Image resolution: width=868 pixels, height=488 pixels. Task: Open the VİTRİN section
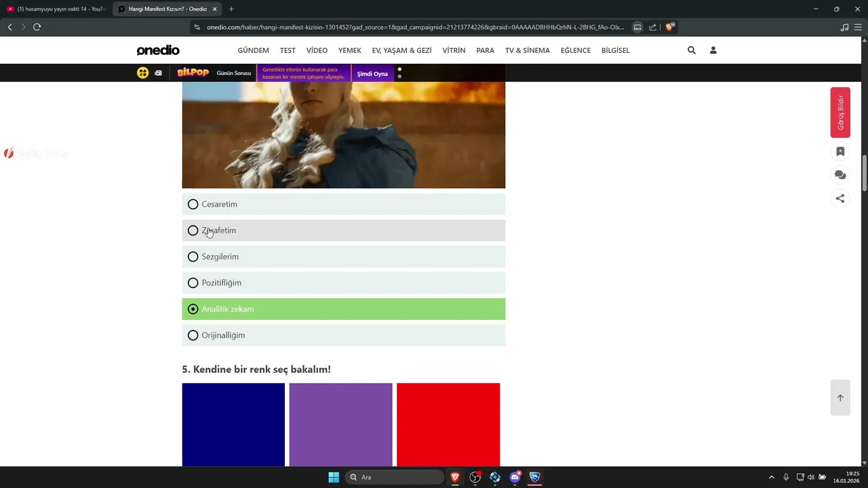pyautogui.click(x=454, y=50)
